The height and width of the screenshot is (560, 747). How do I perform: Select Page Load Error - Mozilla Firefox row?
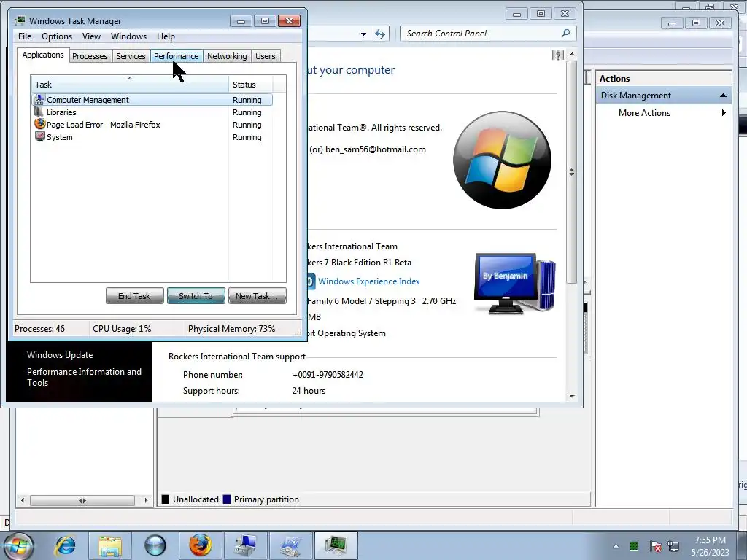point(152,124)
